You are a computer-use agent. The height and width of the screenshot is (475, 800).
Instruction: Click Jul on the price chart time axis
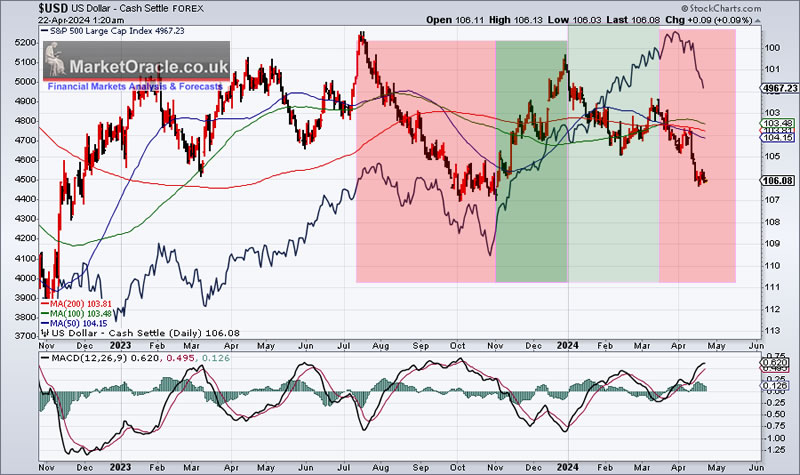tap(343, 346)
